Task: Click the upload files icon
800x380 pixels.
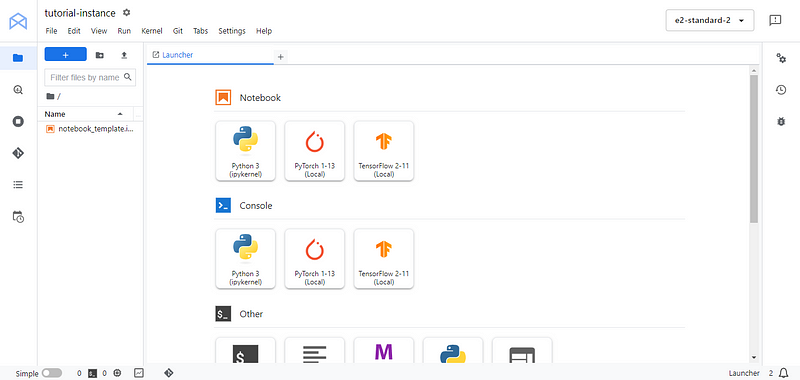Action: tap(124, 55)
